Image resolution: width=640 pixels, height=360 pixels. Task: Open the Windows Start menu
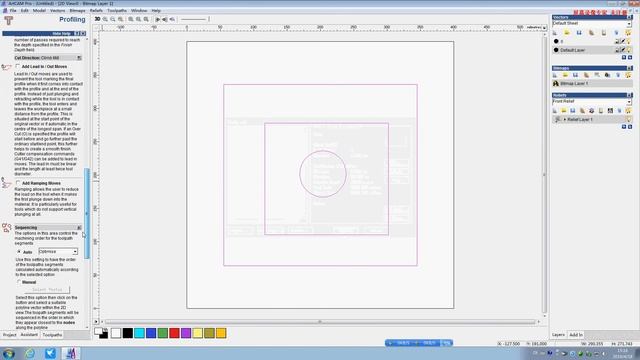pos(9,353)
